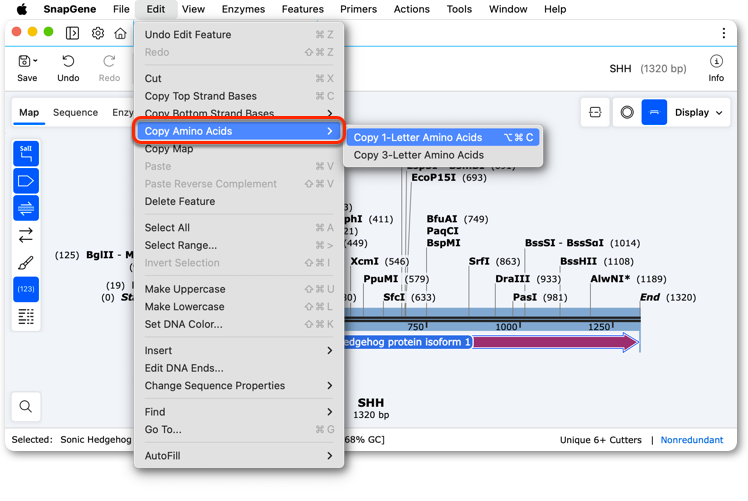Switch to the Sequence tab
The image size is (748, 501).
(75, 113)
